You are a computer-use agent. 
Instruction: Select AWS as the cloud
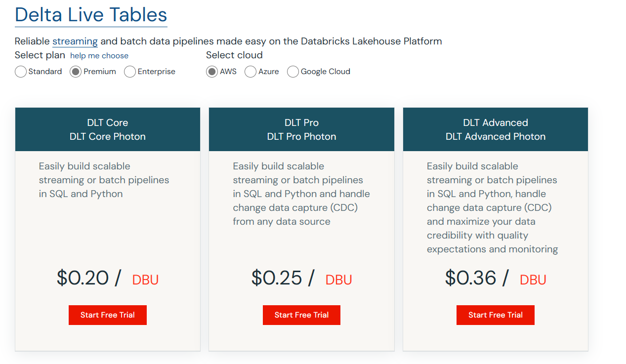tap(212, 72)
